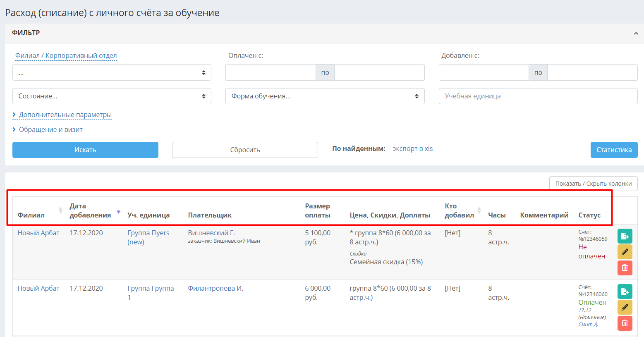Click экспорт в xls link
644x337 pixels.
pyautogui.click(x=412, y=148)
